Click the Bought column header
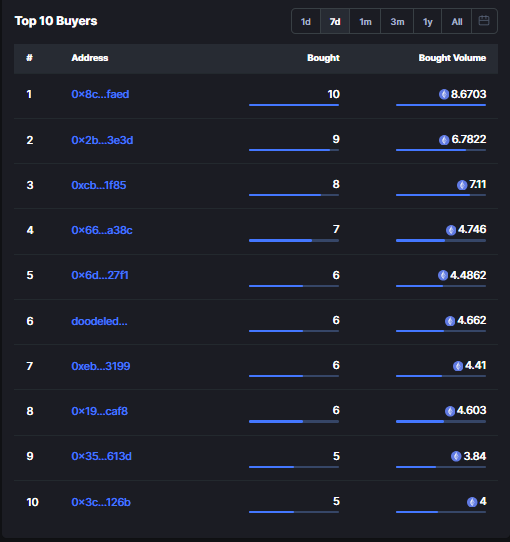Image resolution: width=510 pixels, height=542 pixels. [323, 58]
